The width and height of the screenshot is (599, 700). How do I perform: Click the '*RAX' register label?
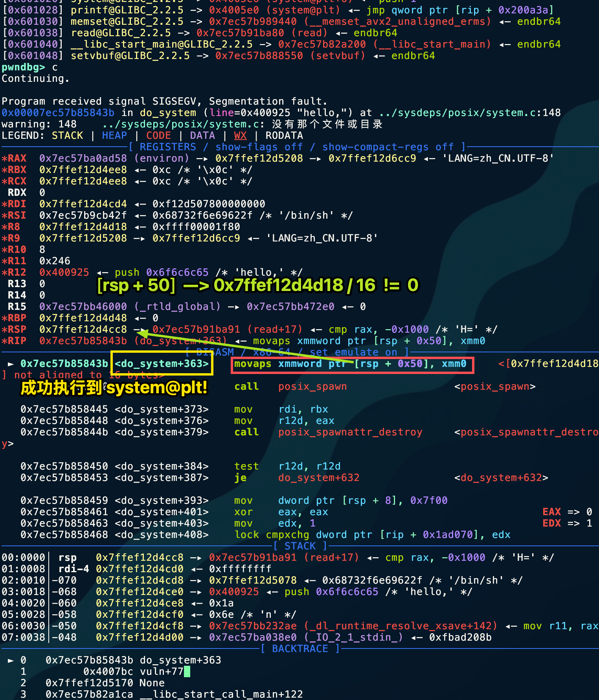[x=14, y=158]
